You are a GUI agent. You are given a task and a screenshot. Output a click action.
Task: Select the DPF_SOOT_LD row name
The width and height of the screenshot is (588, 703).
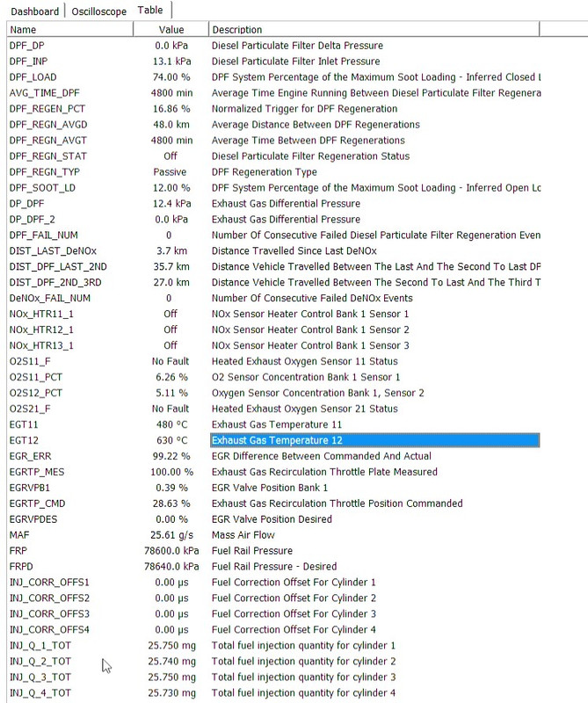click(42, 188)
